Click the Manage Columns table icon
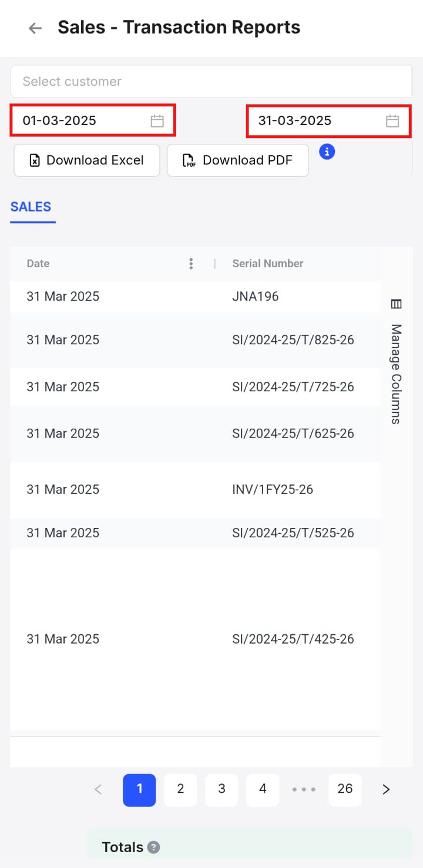Screen dimensions: 423x868 (x=396, y=304)
